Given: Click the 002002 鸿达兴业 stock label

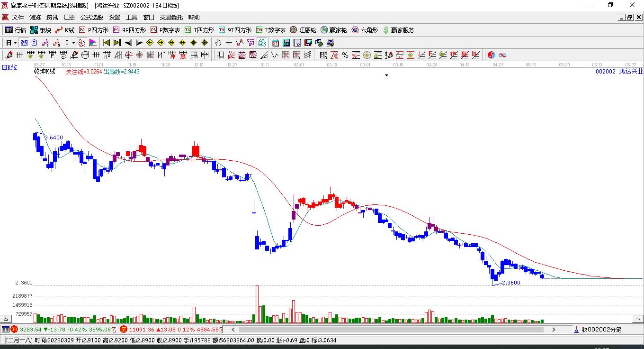Looking at the screenshot, I should click(619, 72).
